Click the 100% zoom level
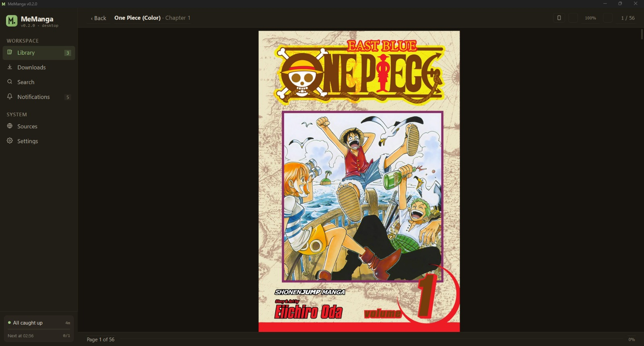Image resolution: width=644 pixels, height=346 pixels. click(590, 18)
